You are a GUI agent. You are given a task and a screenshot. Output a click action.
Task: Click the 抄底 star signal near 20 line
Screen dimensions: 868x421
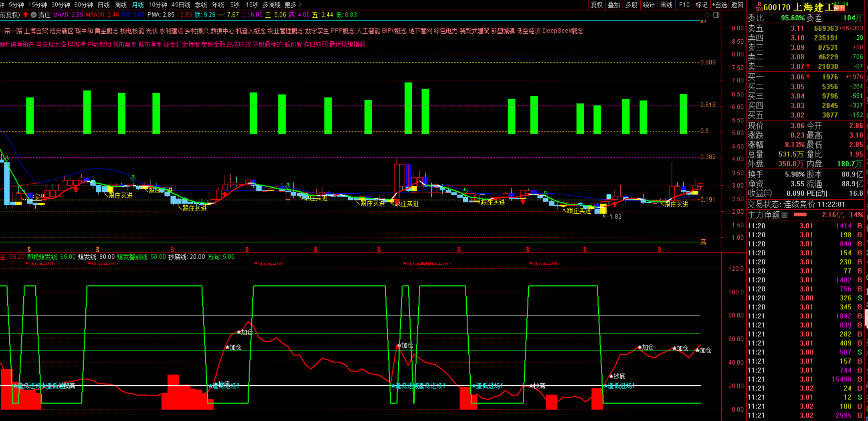point(537,386)
